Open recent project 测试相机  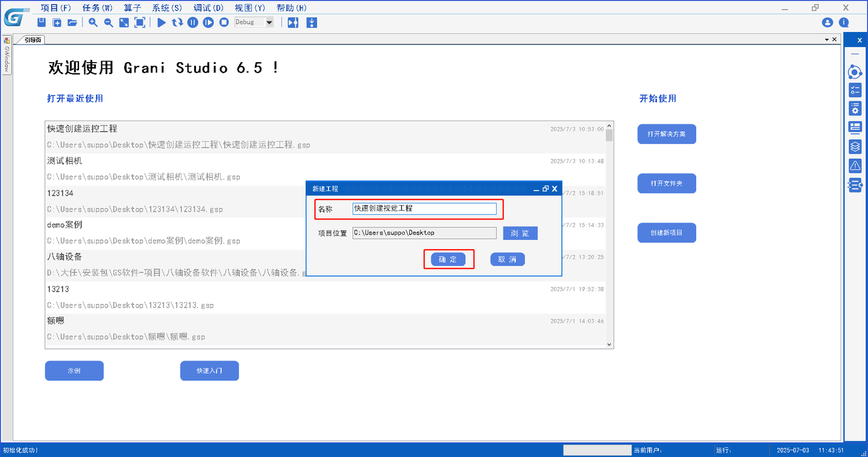[x=325, y=169]
